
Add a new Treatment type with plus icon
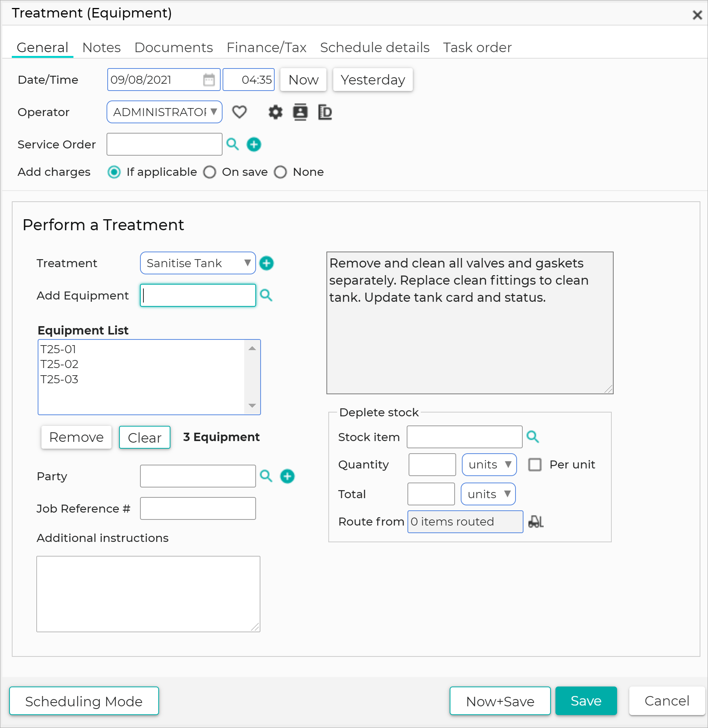pos(266,263)
